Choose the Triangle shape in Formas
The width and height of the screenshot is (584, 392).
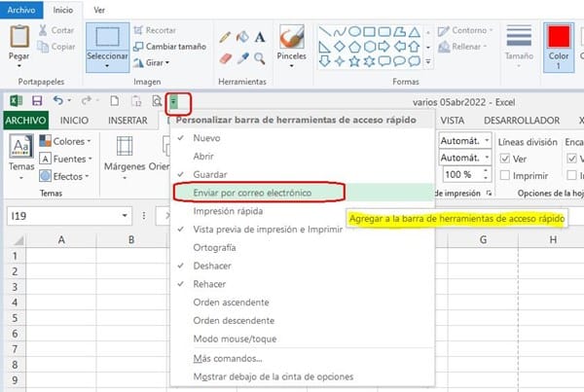coord(414,32)
